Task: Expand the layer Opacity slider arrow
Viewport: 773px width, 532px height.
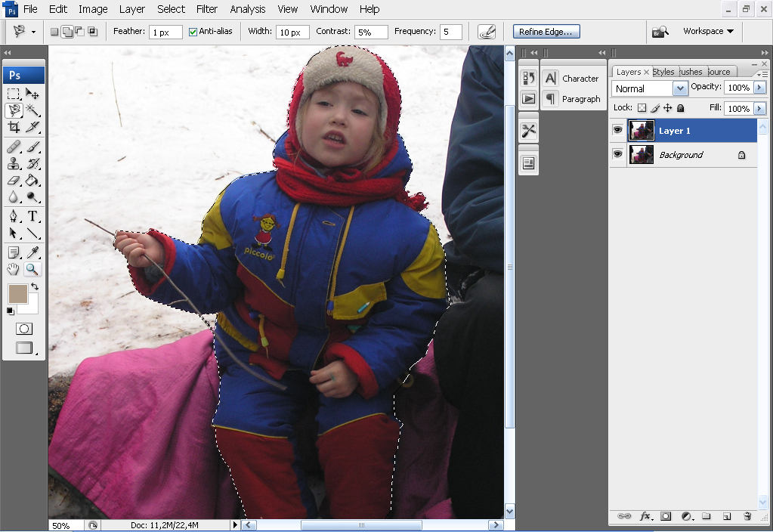Action: (x=759, y=88)
